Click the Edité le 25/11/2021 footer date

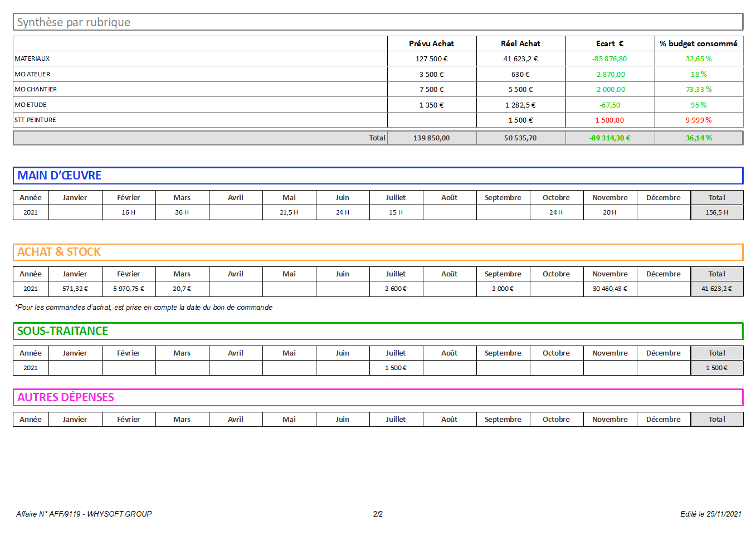[710, 514]
